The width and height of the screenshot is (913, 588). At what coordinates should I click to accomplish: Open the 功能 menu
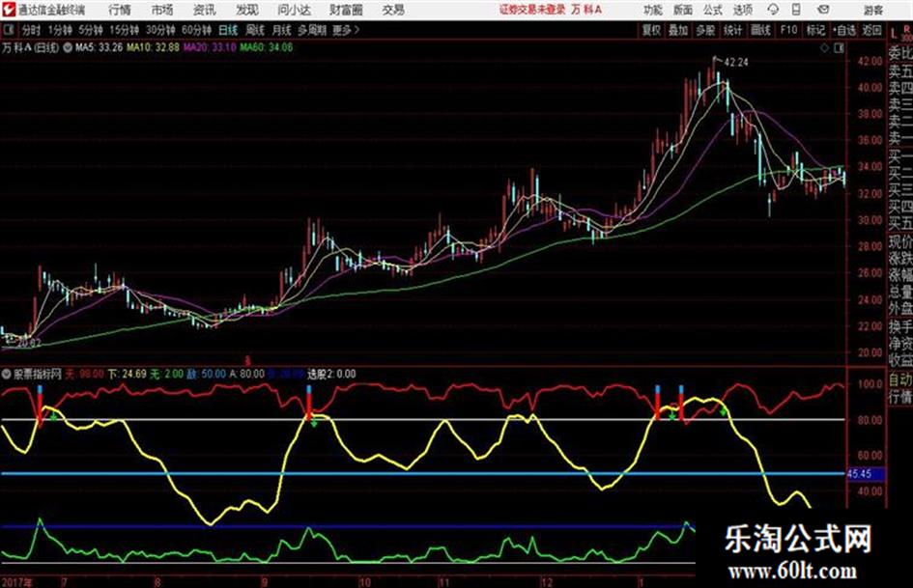653,10
